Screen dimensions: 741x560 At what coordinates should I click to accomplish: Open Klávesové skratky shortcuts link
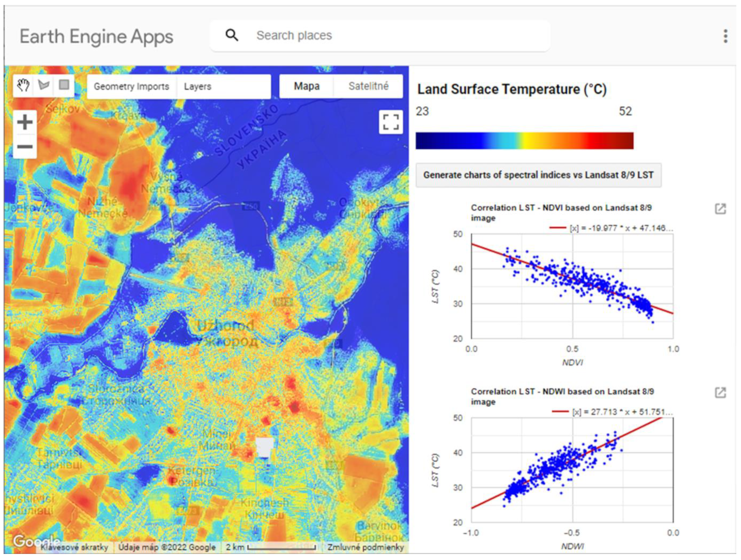click(x=74, y=547)
